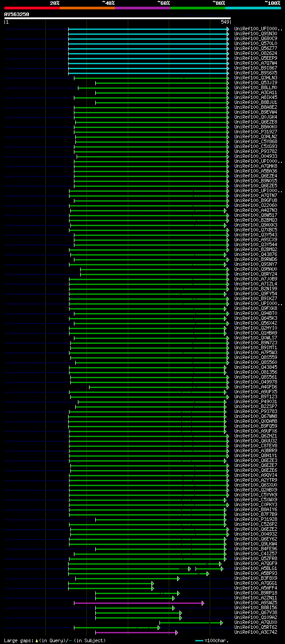Image resolution: width=285 pixels, height=644 pixels.
Task: Click the green alignment bar for UniRef100_A7QUX0
Action: click(x=191, y=622)
